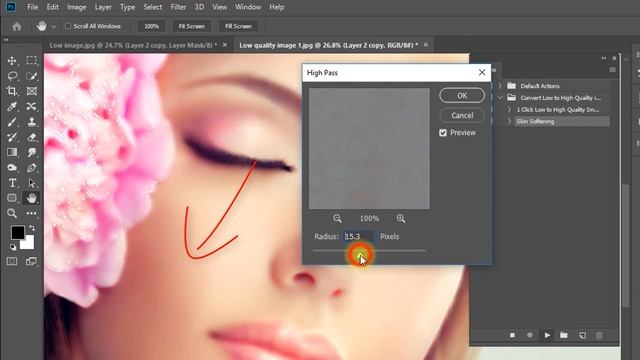Select the Rectangle shape tool
This screenshot has width=640, height=360.
12,198
